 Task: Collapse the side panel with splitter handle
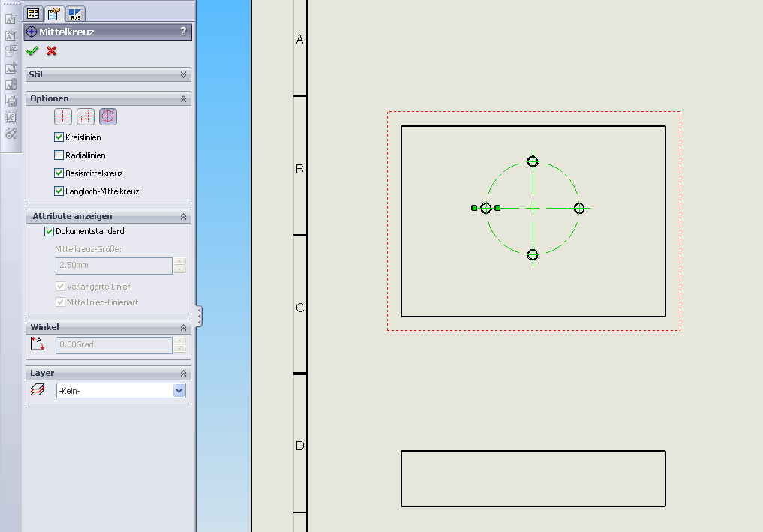click(199, 317)
